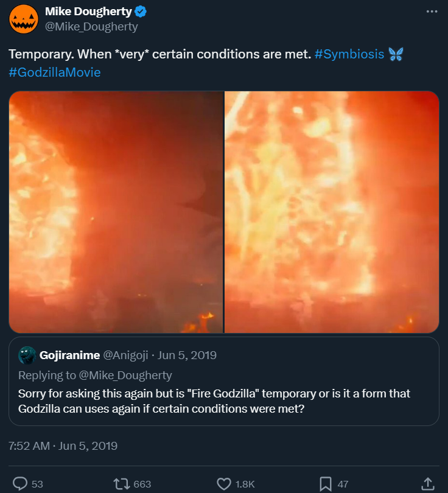Open the three-dot more options menu
Image resolution: width=448 pixels, height=493 pixels.
pyautogui.click(x=432, y=12)
